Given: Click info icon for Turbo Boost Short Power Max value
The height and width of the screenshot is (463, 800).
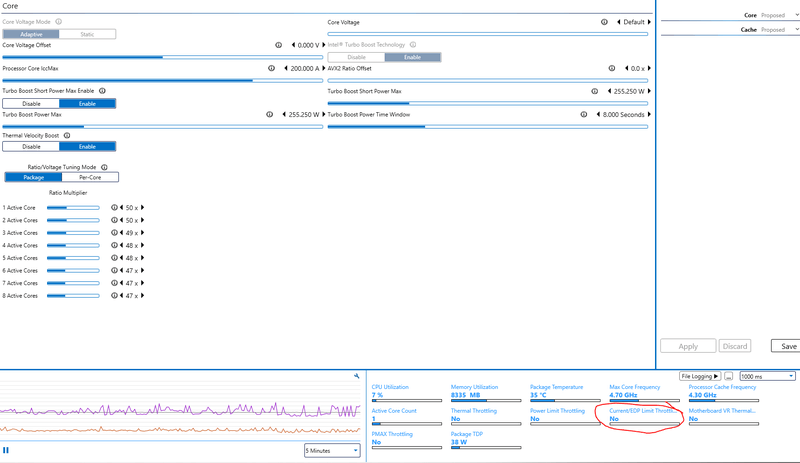Looking at the screenshot, I should 594,91.
